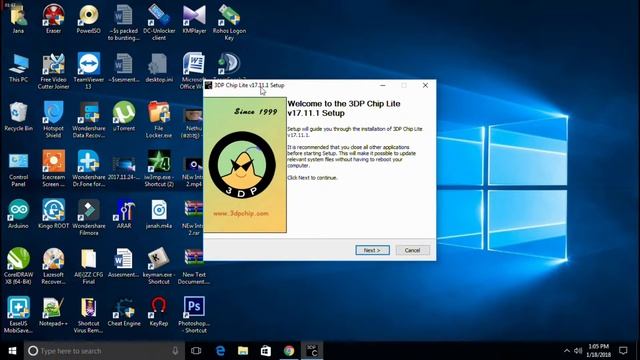Open Task View on the taskbar
Screen dimensions: 640x360
tap(196, 351)
